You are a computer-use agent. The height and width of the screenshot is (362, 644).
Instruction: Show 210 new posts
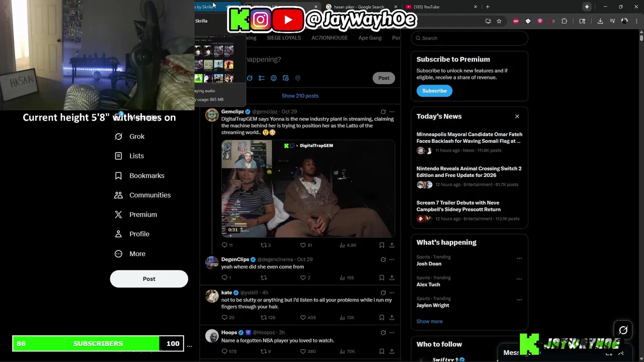(300, 96)
